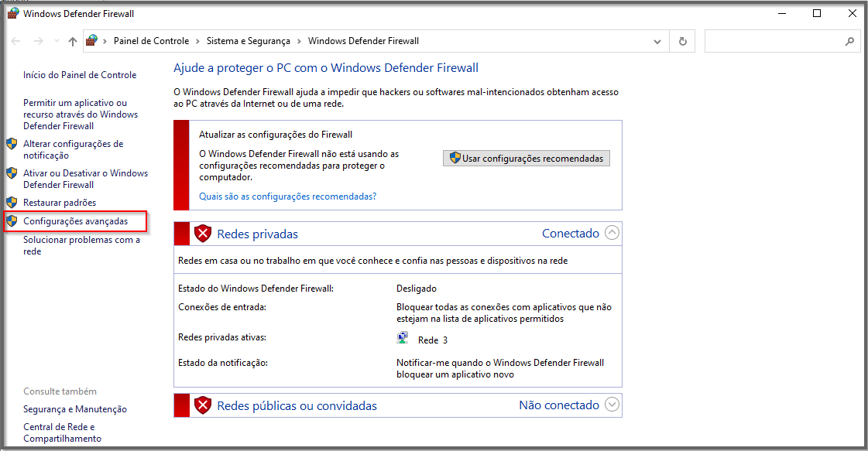This screenshot has width=868, height=451.
Task: Open Central de Rede e Compartilhamento link
Action: (x=62, y=432)
